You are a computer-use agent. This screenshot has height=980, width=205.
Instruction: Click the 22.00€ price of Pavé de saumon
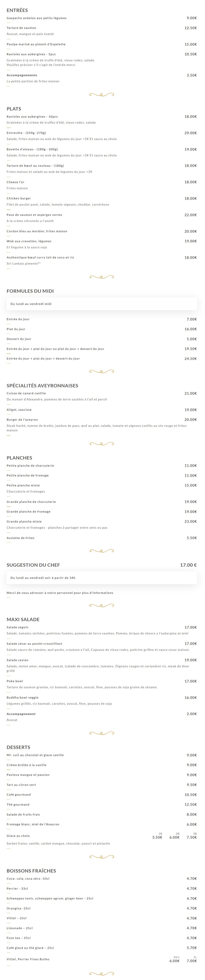click(x=191, y=215)
